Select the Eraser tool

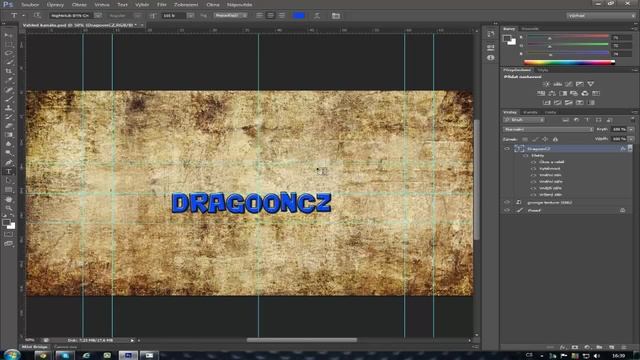(x=8, y=126)
